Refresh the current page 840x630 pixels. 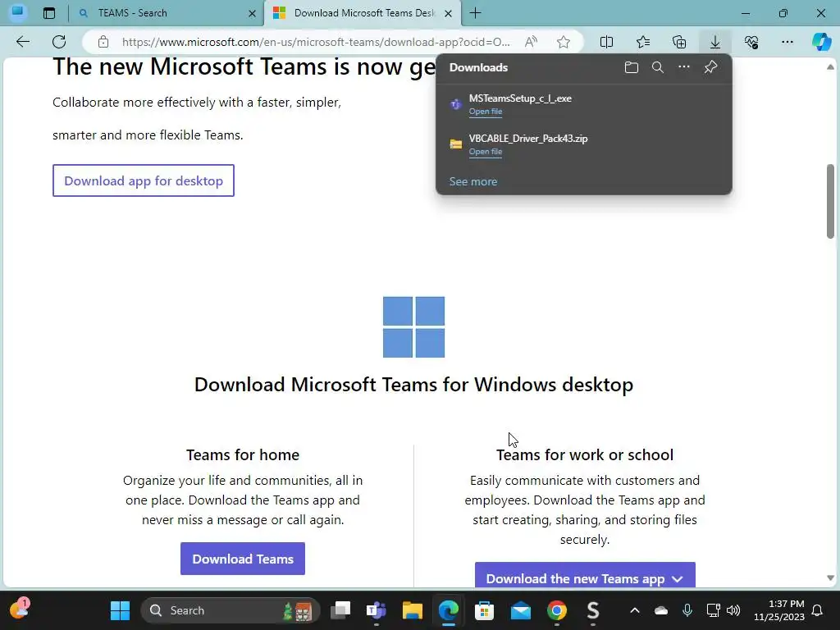[59, 42]
